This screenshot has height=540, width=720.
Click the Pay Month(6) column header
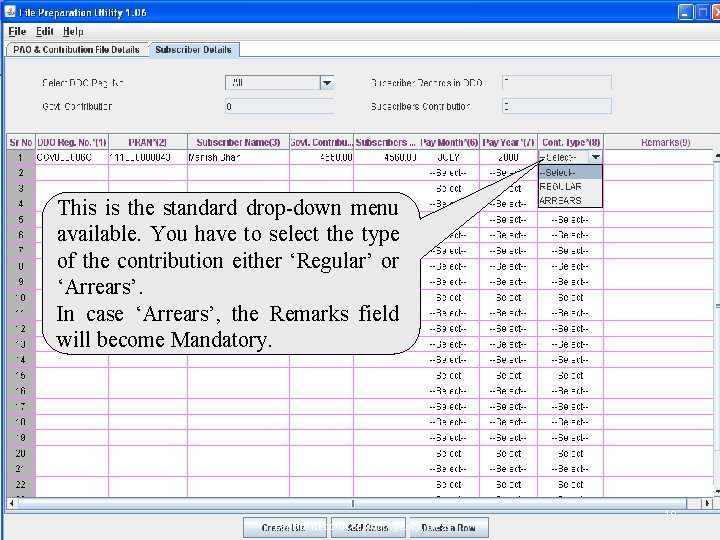coord(449,142)
